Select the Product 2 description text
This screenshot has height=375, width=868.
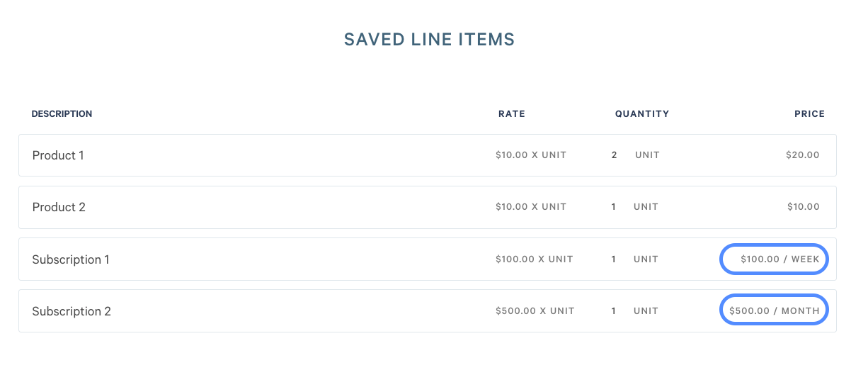coord(59,207)
